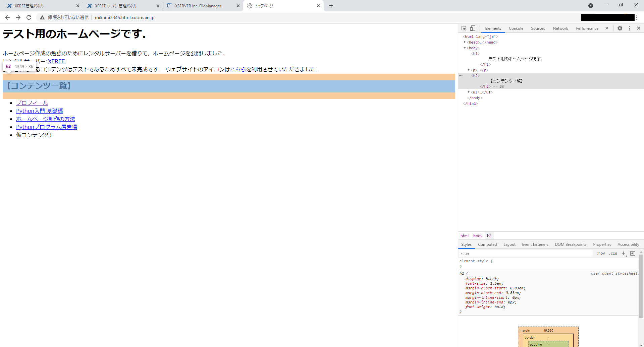644x347 pixels.
Task: Open the Python入門 基礎編 link
Action: [40, 111]
